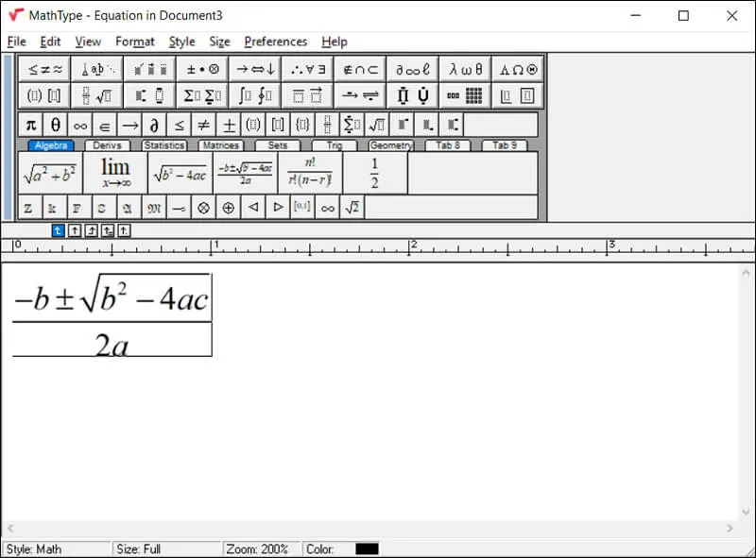Insert the not-equal symbol
The height and width of the screenshot is (558, 756).
coord(203,124)
